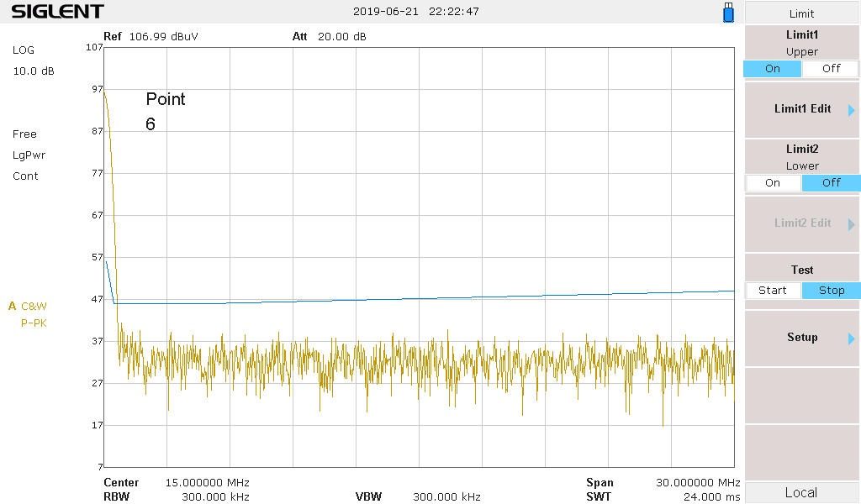
Task: Select the Limit menu title
Action: [x=801, y=14]
